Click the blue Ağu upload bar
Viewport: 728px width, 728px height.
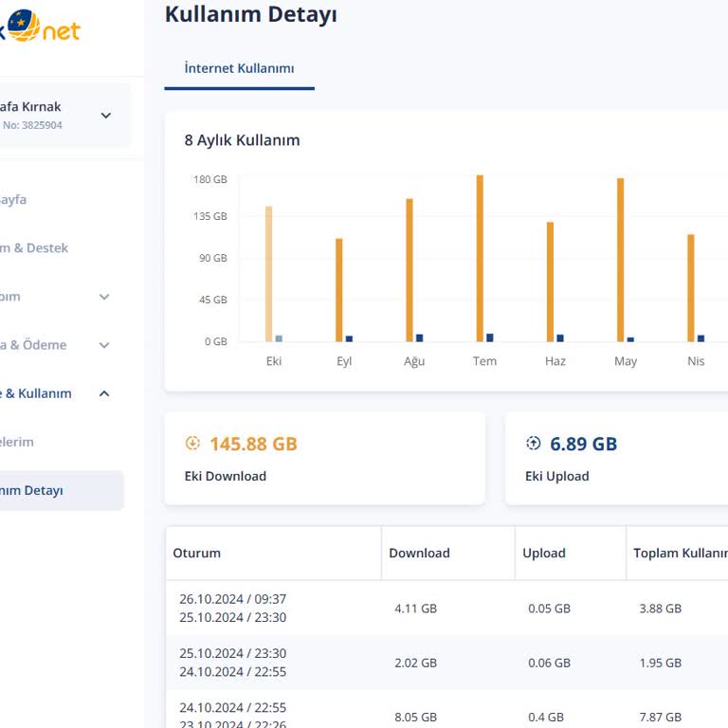[419, 337]
